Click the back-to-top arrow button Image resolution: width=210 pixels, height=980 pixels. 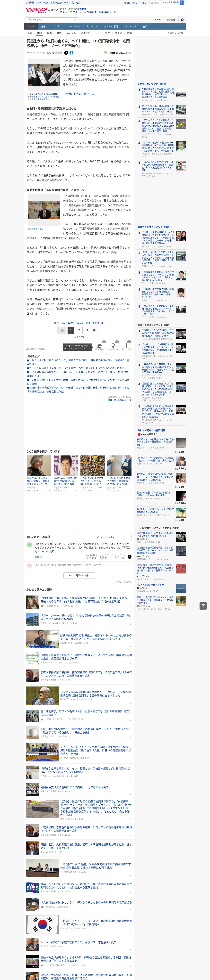(203, 606)
